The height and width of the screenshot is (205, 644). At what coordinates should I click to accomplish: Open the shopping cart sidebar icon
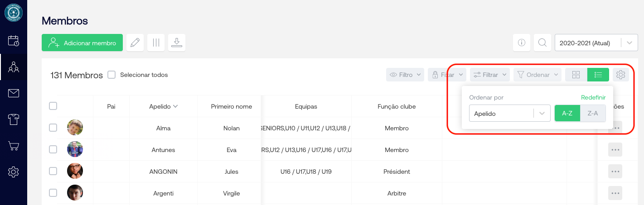[14, 146]
